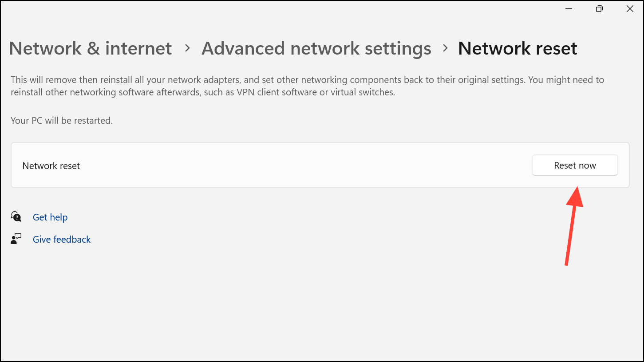Click the Give feedback person icon
The width and height of the screenshot is (644, 362).
(x=16, y=239)
